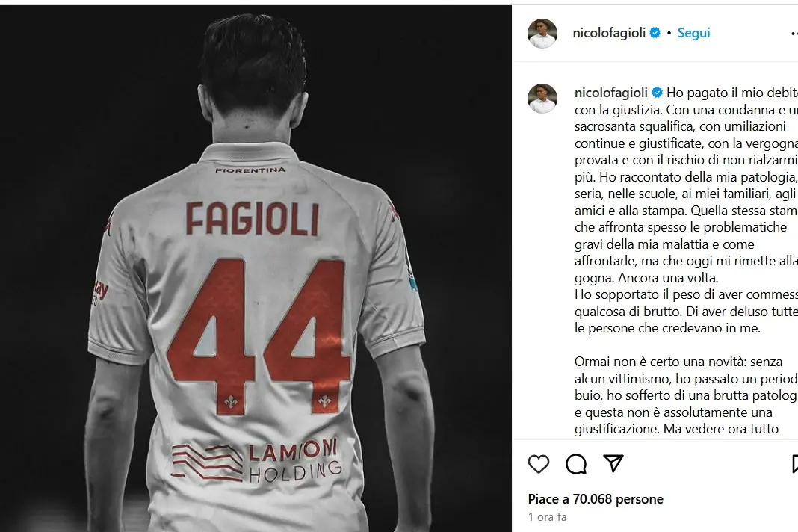The width and height of the screenshot is (798, 532).
Task: Click verified badge next to header username
Action: [655, 33]
